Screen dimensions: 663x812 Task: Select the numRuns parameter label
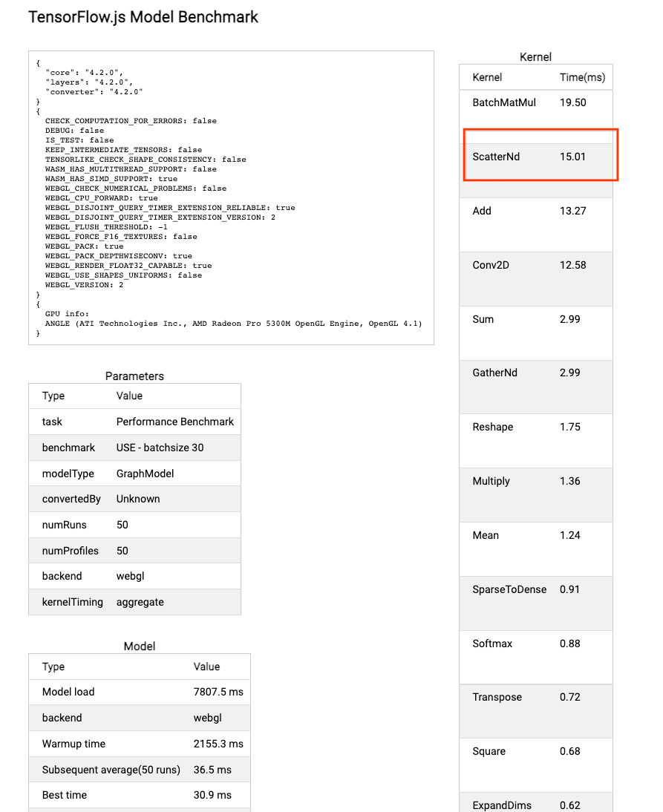coord(65,525)
